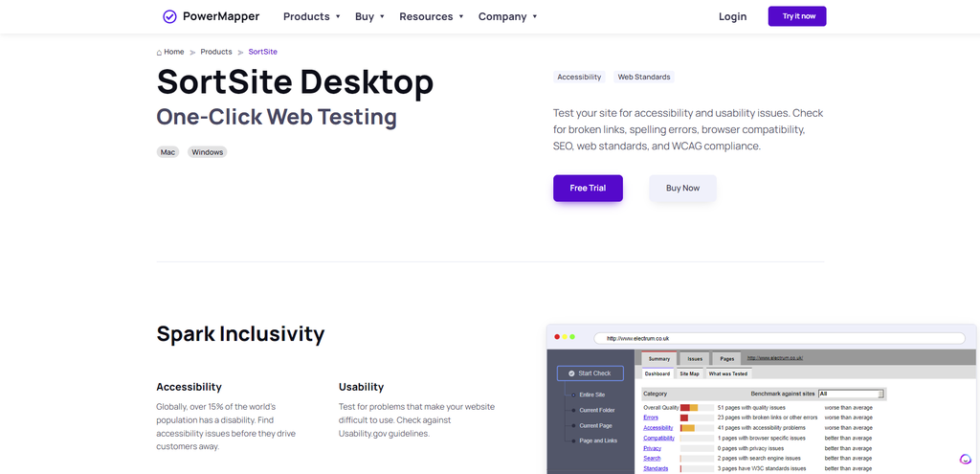Screen dimensions: 980x474
Task: Click the Login link
Action: click(732, 17)
